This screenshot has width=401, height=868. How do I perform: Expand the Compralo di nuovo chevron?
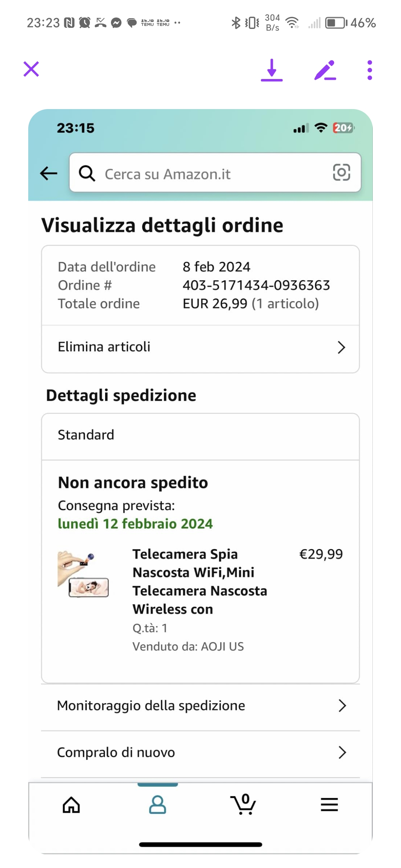click(x=342, y=753)
